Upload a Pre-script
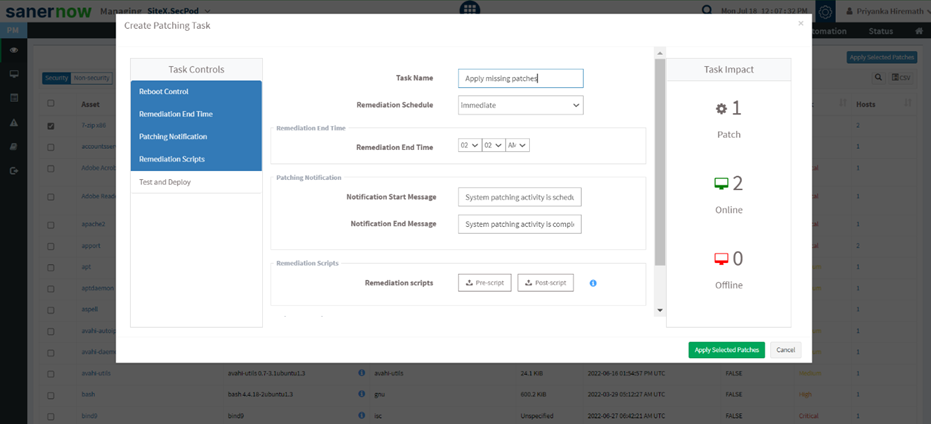The width and height of the screenshot is (931, 424). coord(484,283)
